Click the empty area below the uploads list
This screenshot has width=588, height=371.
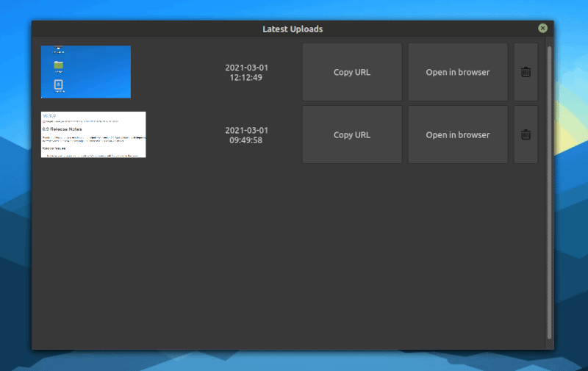click(x=287, y=257)
